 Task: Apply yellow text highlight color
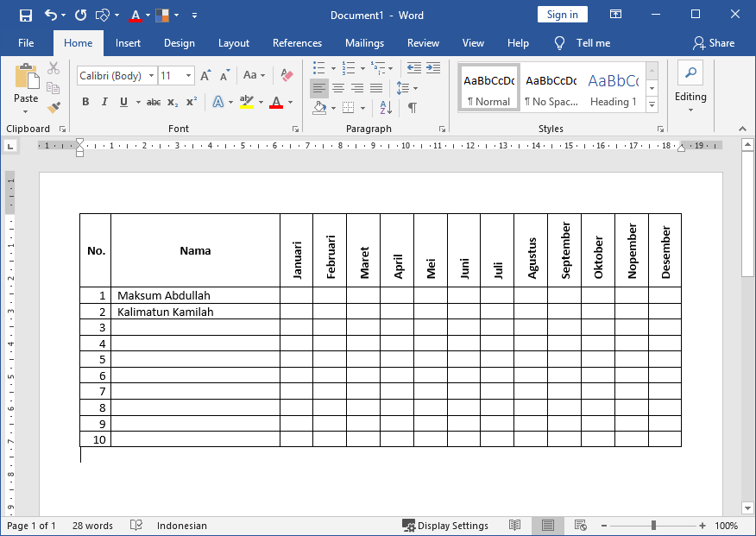(246, 102)
